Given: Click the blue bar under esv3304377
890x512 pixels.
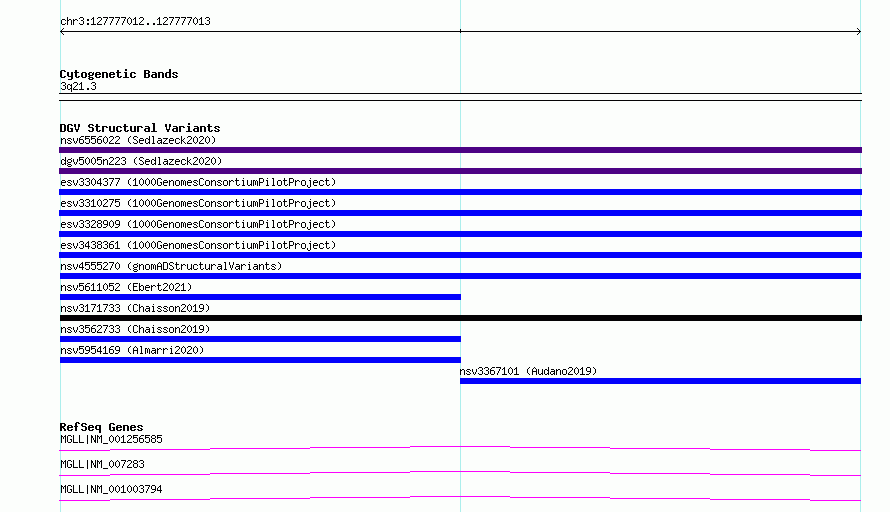Looking at the screenshot, I should click(x=460, y=192).
